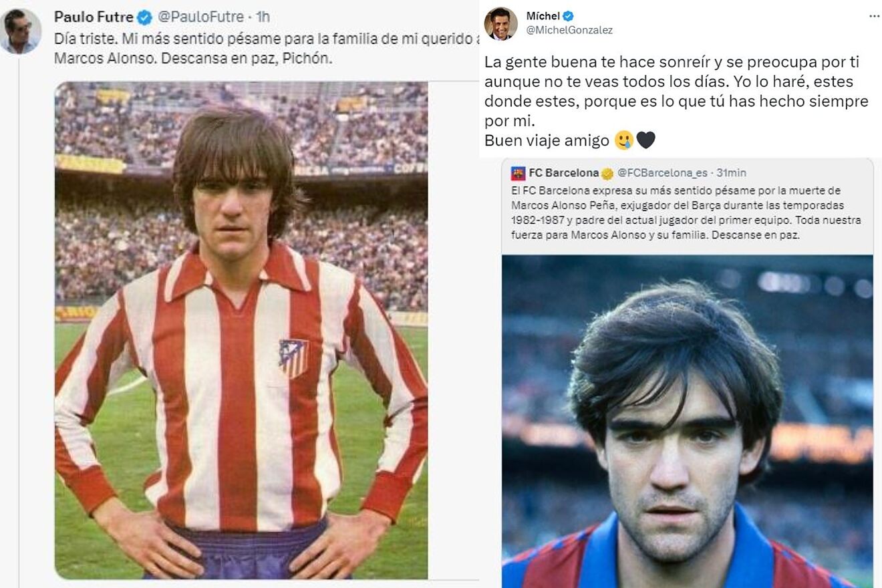Click the FC Barcelona crest icon
Image resolution: width=882 pixels, height=588 pixels.
(518, 174)
